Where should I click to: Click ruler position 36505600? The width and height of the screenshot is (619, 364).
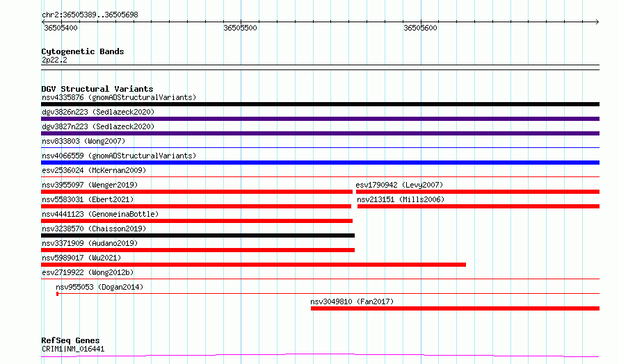click(420, 28)
